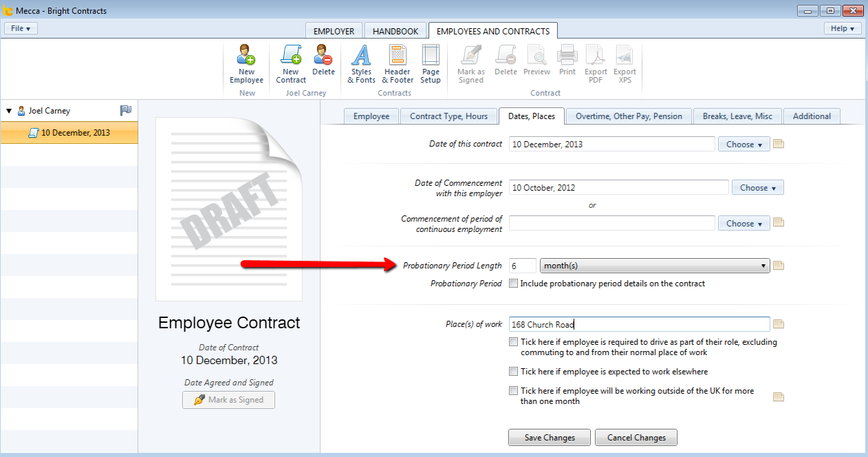Click the note icon beside Date of this contract

[779, 144]
